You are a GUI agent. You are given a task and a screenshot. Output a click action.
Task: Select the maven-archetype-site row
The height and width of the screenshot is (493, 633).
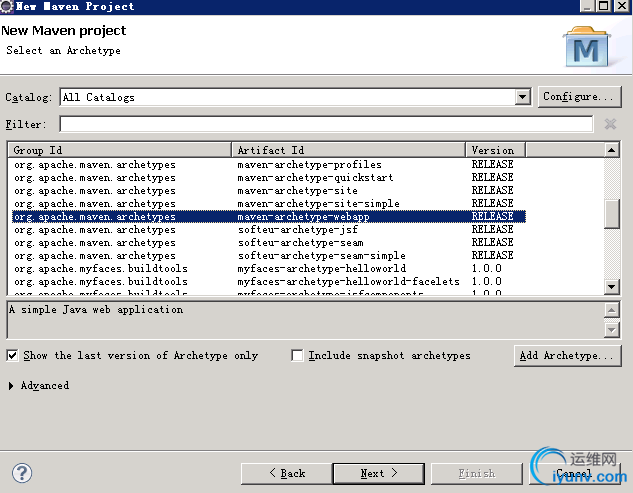[268, 191]
